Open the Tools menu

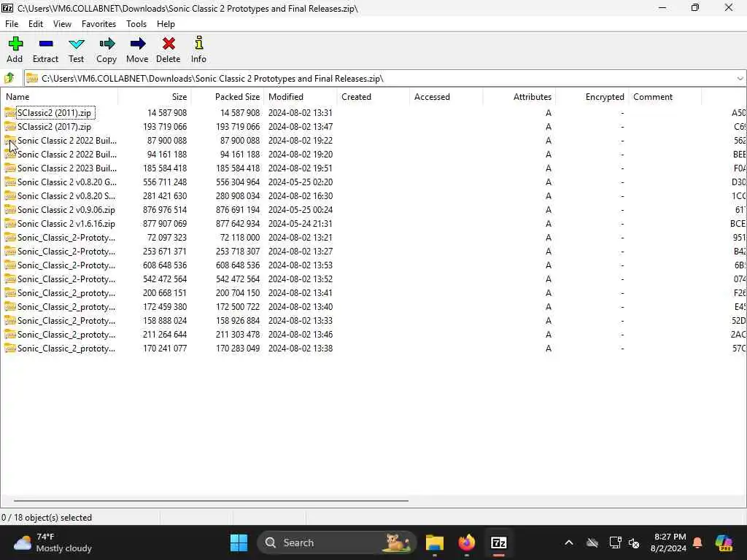136,24
